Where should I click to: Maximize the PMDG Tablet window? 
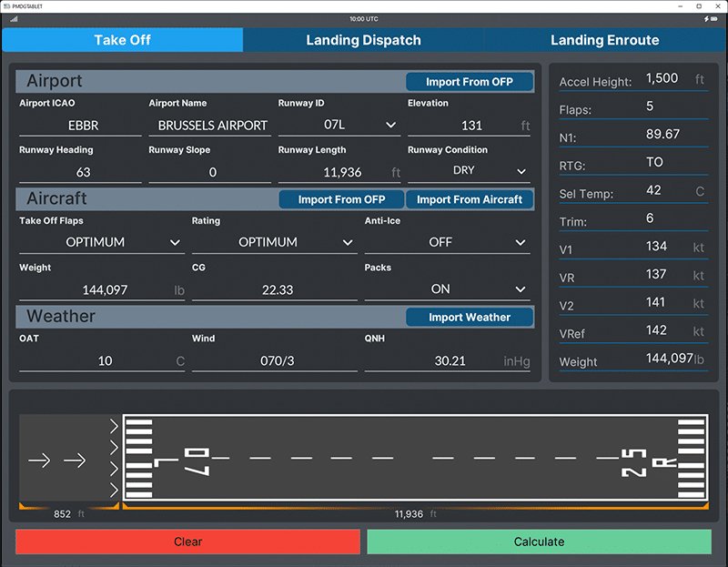pos(698,5)
